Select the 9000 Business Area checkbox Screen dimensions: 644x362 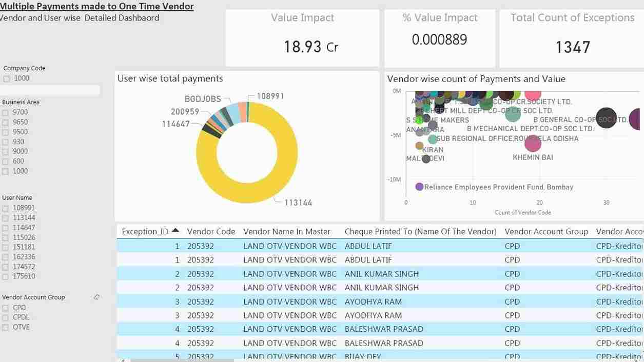(x=5, y=152)
